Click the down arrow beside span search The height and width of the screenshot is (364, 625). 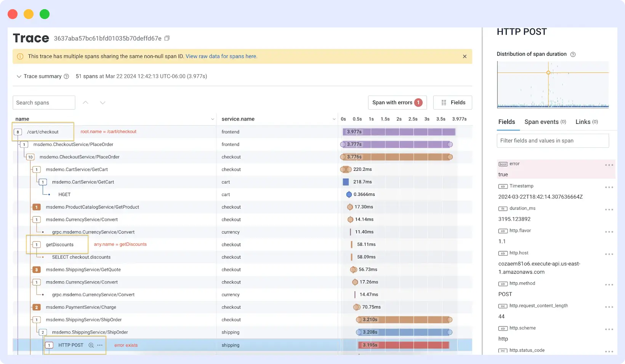102,103
